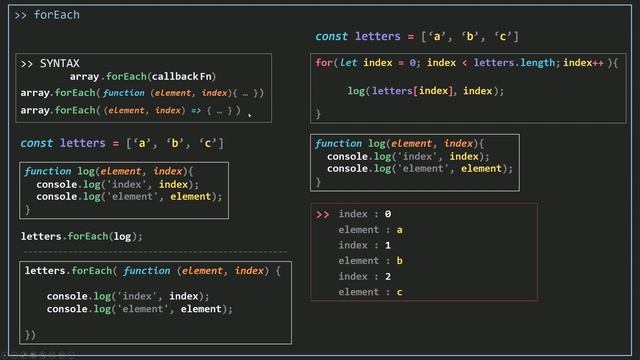Click 'function log' header above 'letters.forEach(log);'
640x360 pixels.
point(109,171)
